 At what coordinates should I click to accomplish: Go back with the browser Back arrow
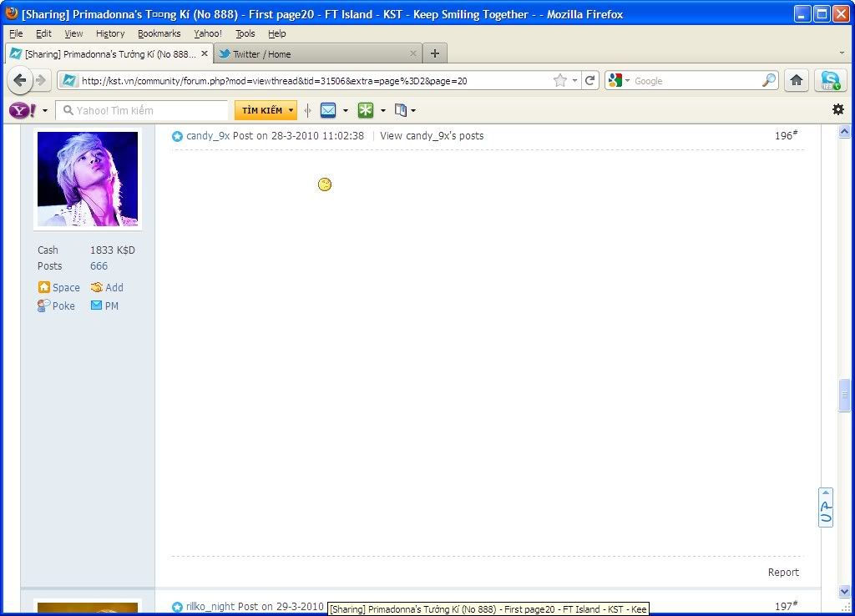(20, 81)
